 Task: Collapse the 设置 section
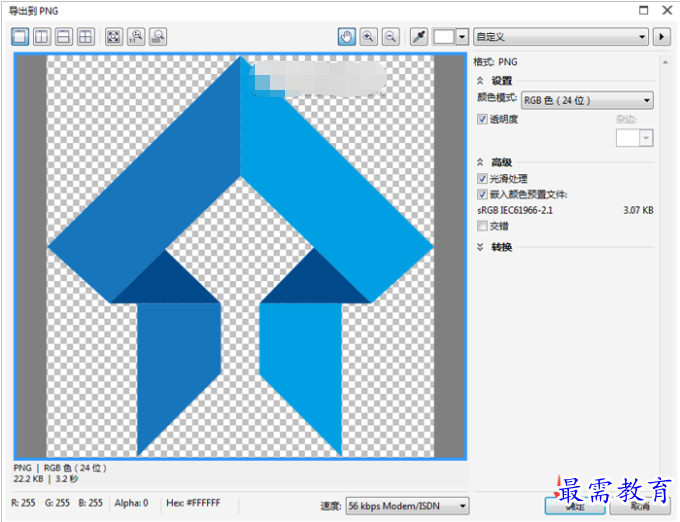coord(480,81)
